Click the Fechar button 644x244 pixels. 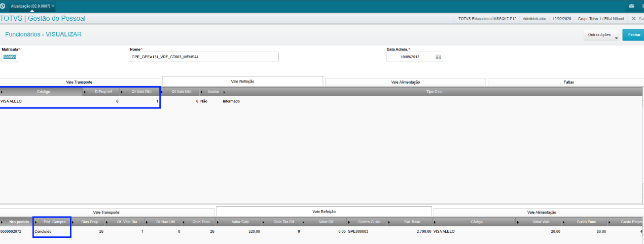tap(634, 35)
